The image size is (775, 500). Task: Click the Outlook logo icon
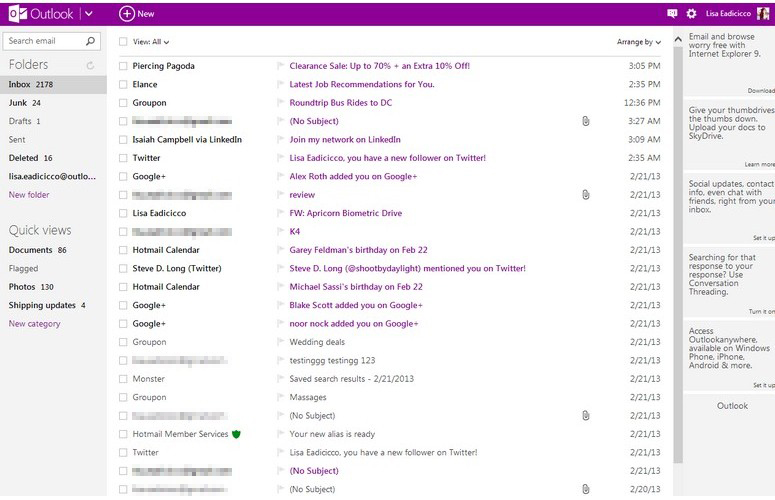tap(18, 14)
